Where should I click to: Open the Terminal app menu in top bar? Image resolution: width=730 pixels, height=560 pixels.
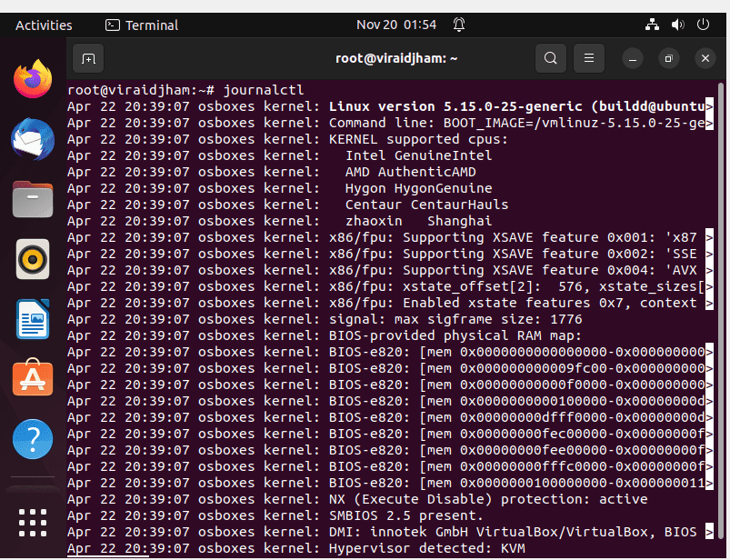142,25
